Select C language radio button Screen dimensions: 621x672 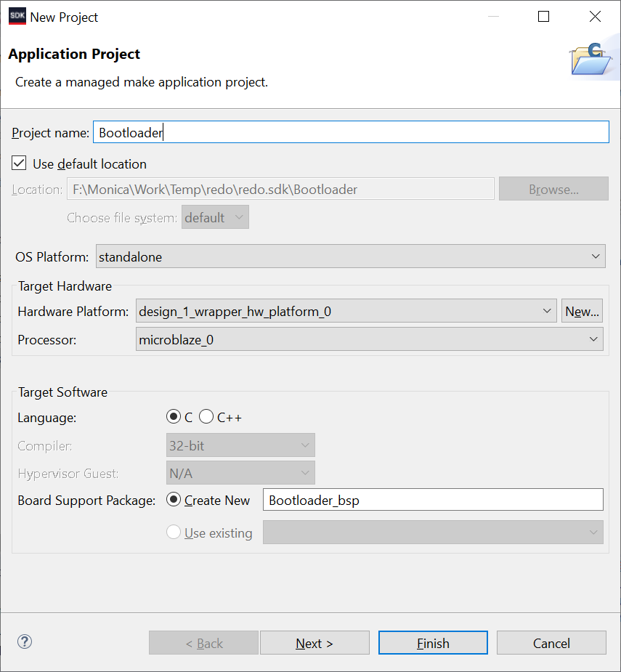click(174, 416)
